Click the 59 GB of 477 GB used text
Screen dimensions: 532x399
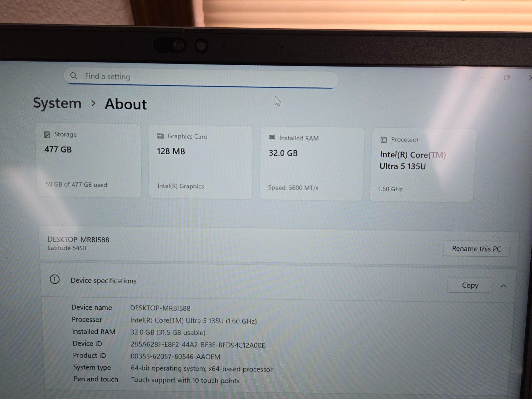(76, 185)
